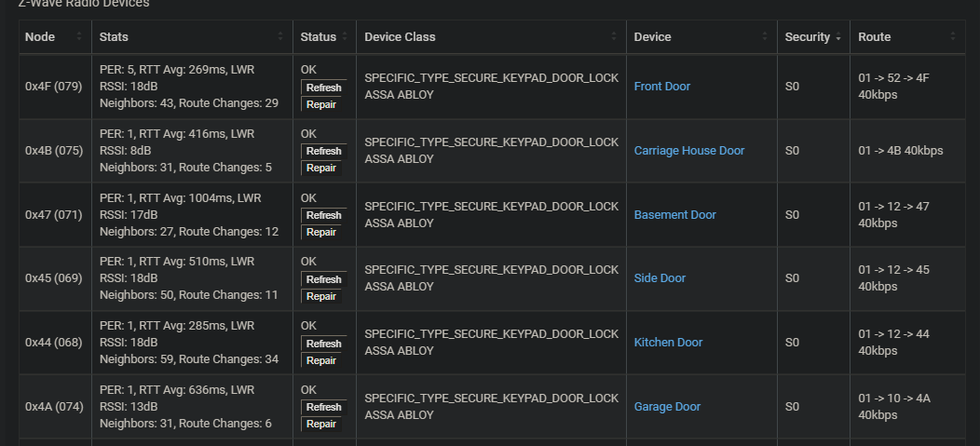
Task: Sort by Stats column header
Action: [114, 37]
